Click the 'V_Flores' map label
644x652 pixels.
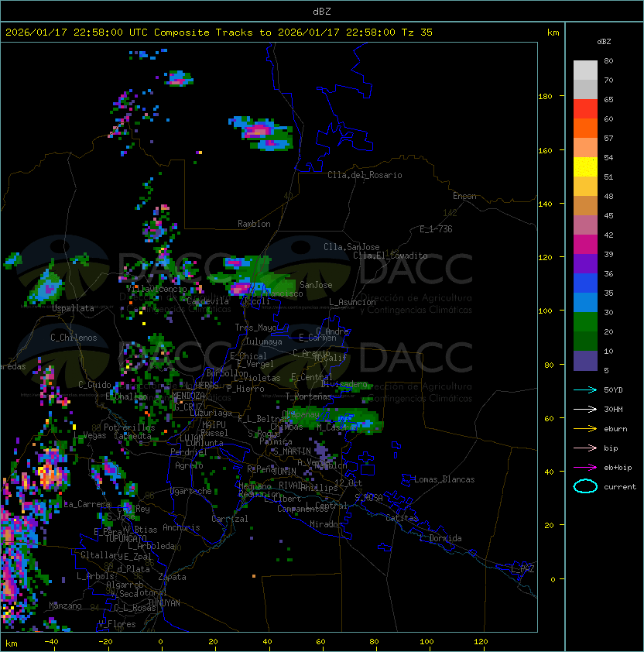[117, 624]
